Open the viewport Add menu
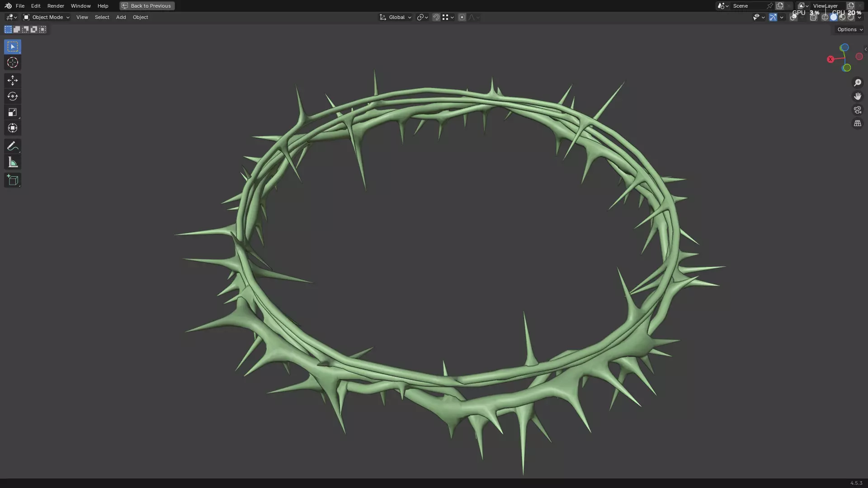868x488 pixels. (121, 17)
